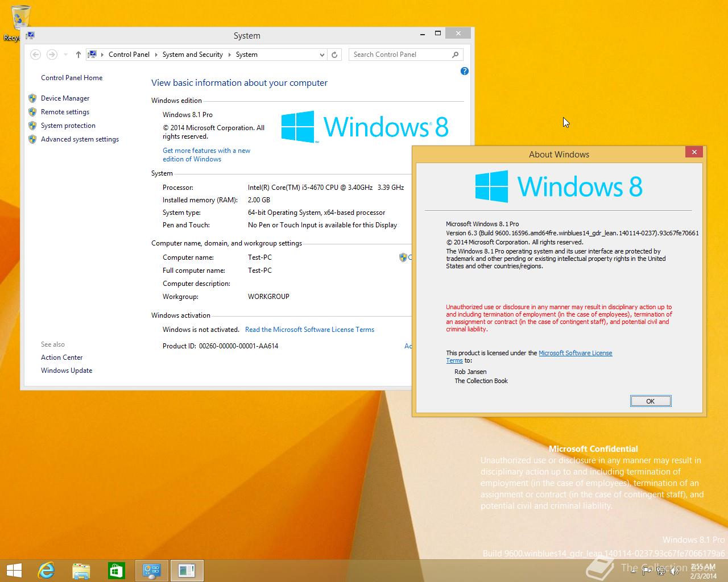Screen dimensions: 728x582
Task: Click the 2.00 GB installed memory value
Action: (x=259, y=200)
